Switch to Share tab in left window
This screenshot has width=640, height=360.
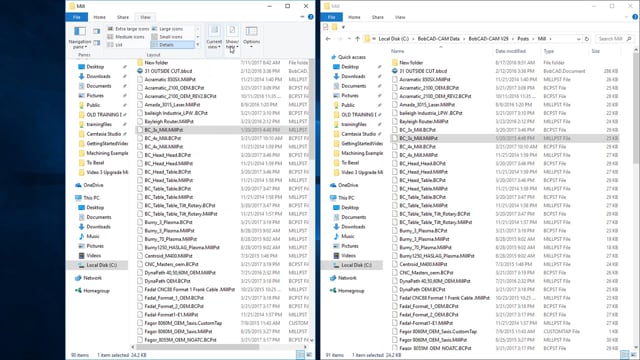coord(122,17)
